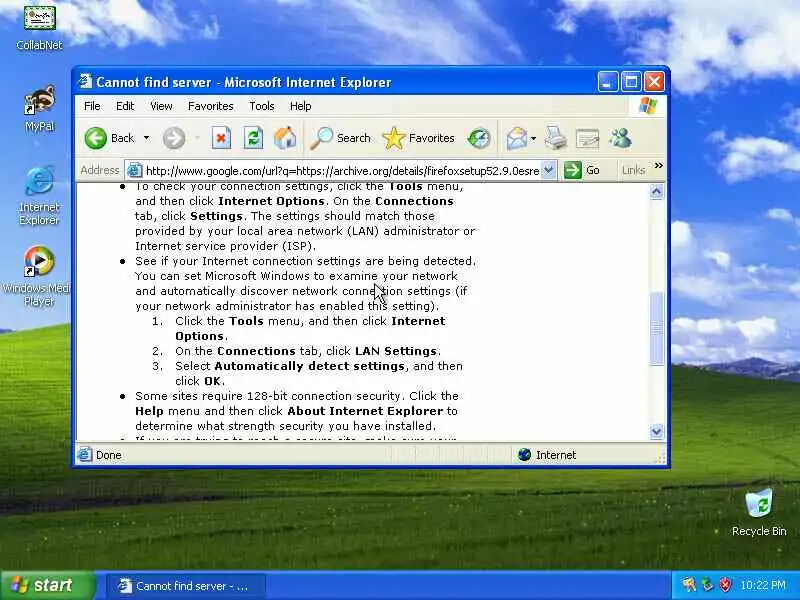Click the address bar URL field
Image resolution: width=800 pixels, height=600 pixels.
pos(342,170)
